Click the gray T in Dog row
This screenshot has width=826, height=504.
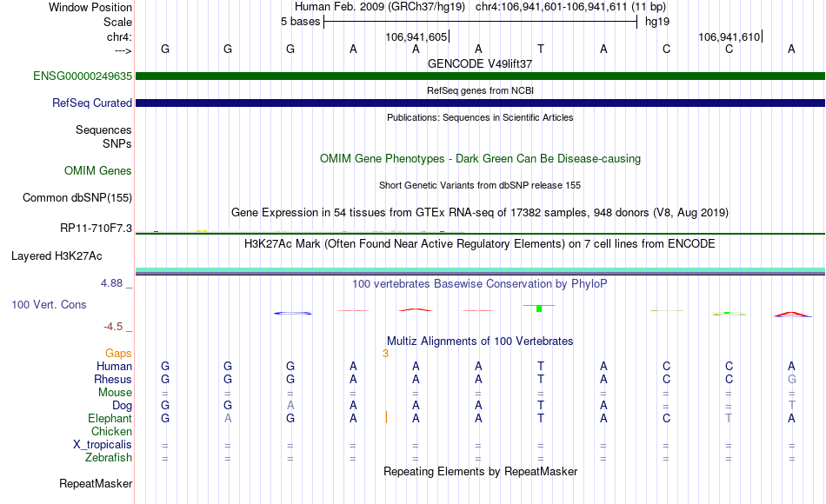792,406
